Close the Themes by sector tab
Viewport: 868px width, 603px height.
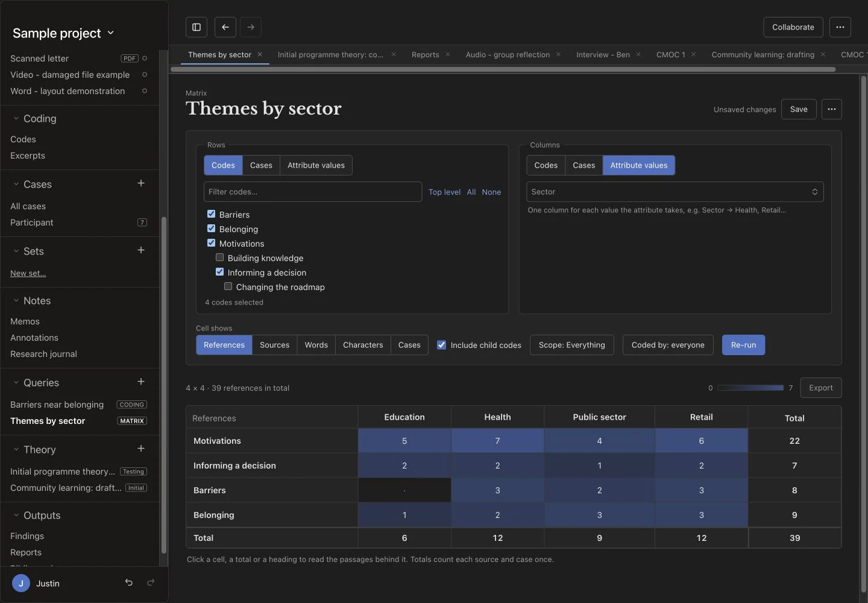(260, 54)
